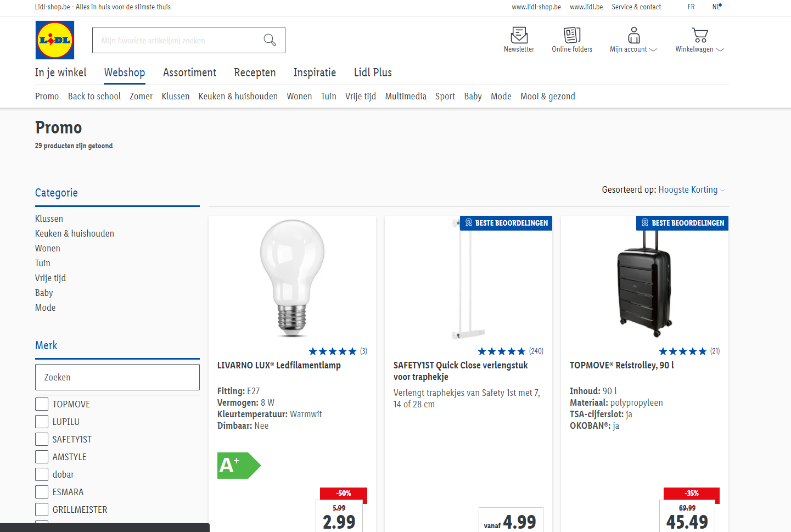Follow the www.lidl-shop.be link
Screen dimensions: 791x532
[536, 7]
